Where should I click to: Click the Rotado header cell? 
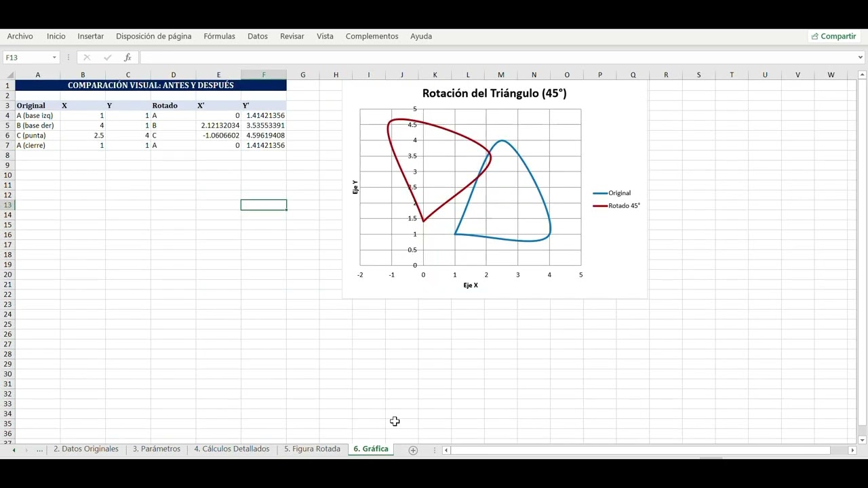[x=173, y=106]
